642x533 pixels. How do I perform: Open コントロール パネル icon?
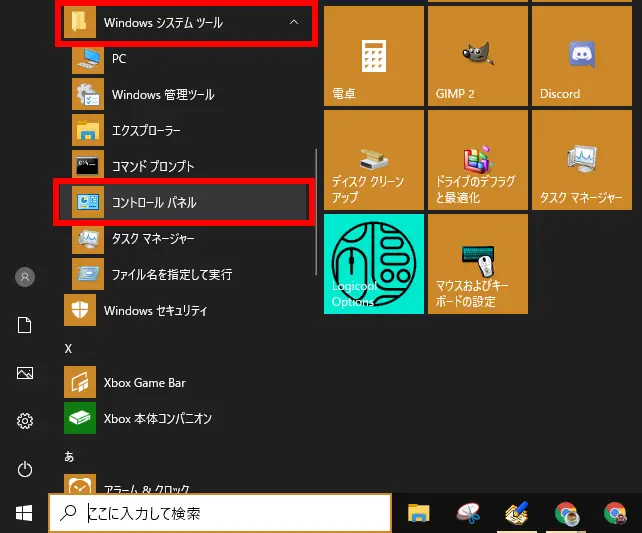(x=88, y=202)
